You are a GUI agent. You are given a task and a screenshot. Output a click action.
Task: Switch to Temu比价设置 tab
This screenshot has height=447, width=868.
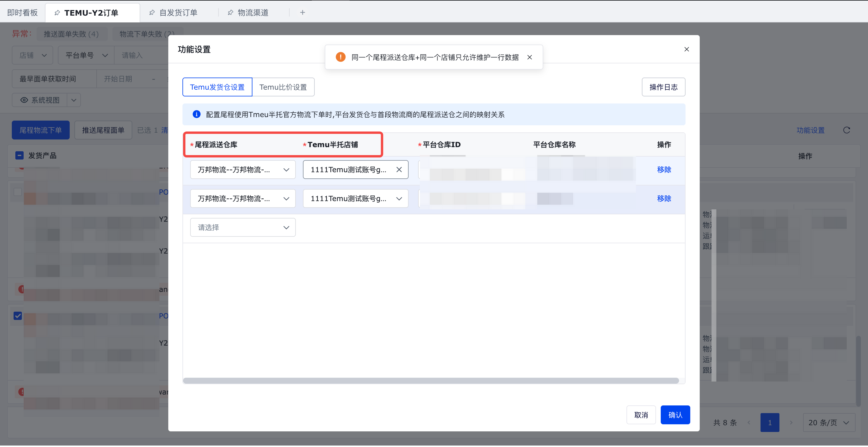point(283,87)
